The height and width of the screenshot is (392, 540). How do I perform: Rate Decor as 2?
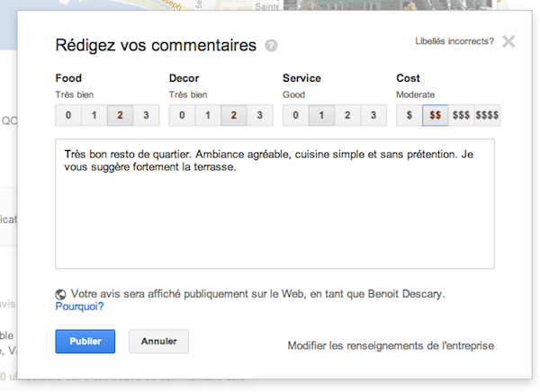[233, 115]
